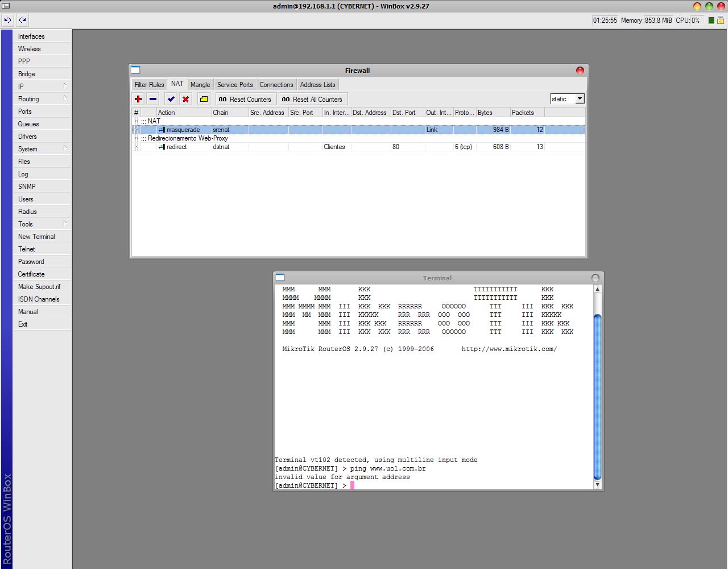The height and width of the screenshot is (569, 728).
Task: Click the Terminal command prompt cursor
Action: (x=353, y=485)
